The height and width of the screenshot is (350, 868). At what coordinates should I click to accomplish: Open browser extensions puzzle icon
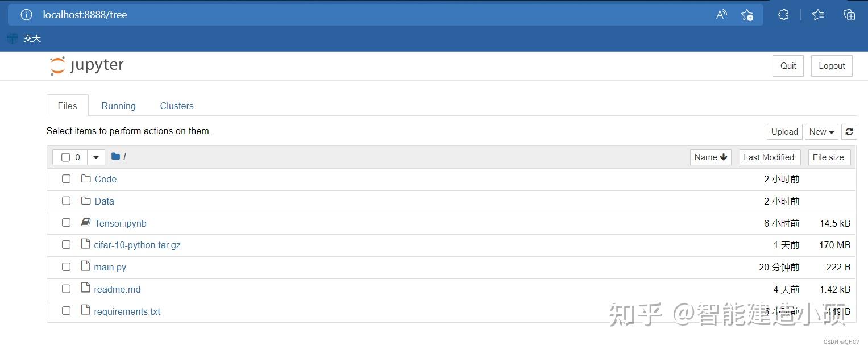tap(783, 15)
